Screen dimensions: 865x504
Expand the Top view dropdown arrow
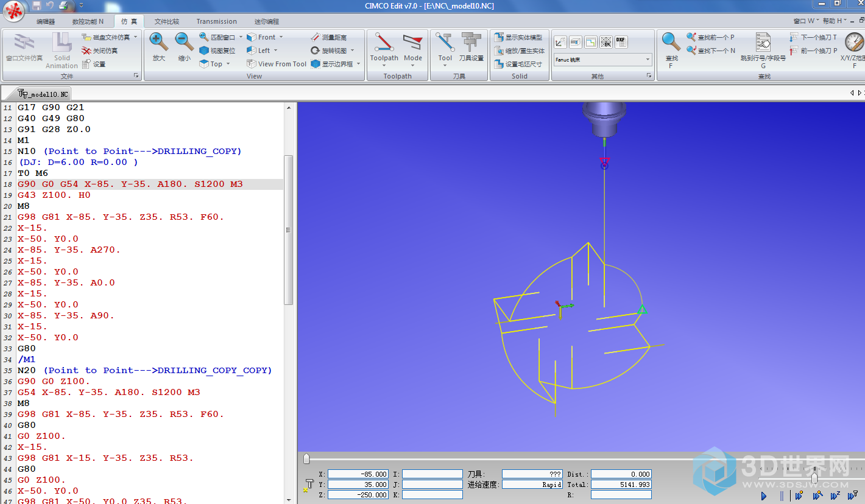(228, 64)
